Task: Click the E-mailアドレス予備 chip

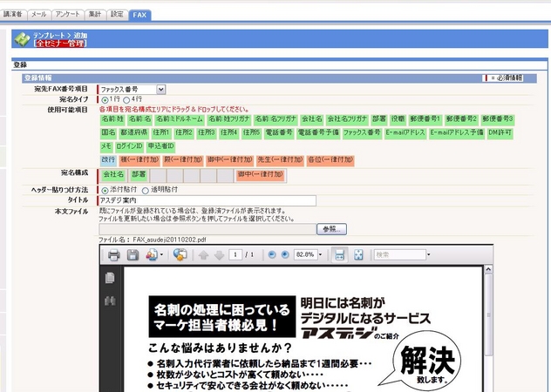Action: tap(457, 133)
